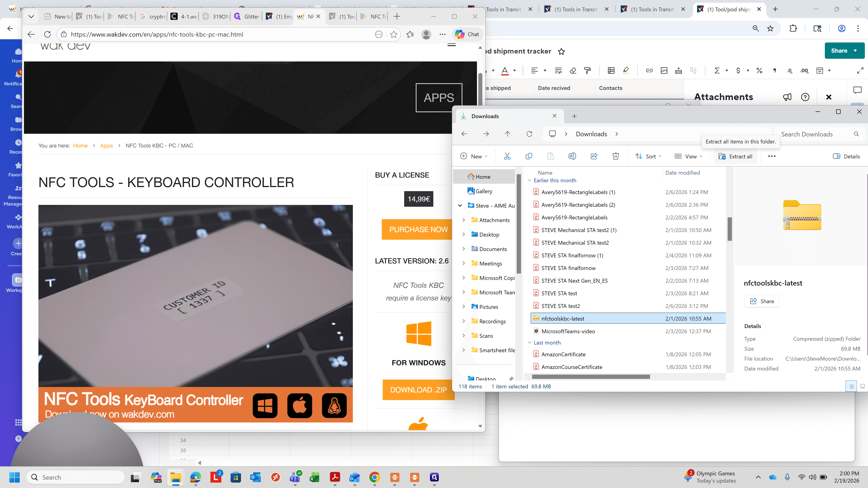Screen dimensions: 868x488
Task: Click the insert link icon in Smartsheet toolbar
Action: 649,70
